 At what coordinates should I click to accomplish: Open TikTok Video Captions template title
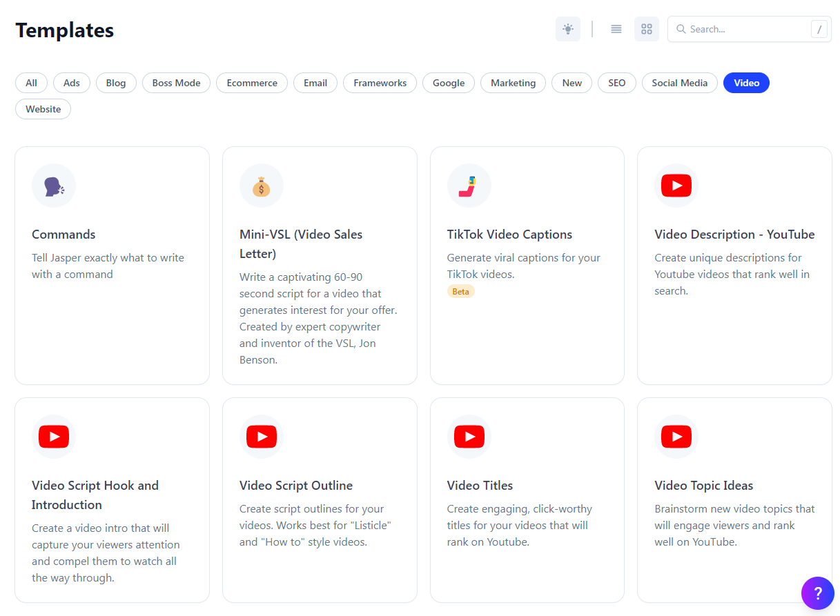click(509, 235)
